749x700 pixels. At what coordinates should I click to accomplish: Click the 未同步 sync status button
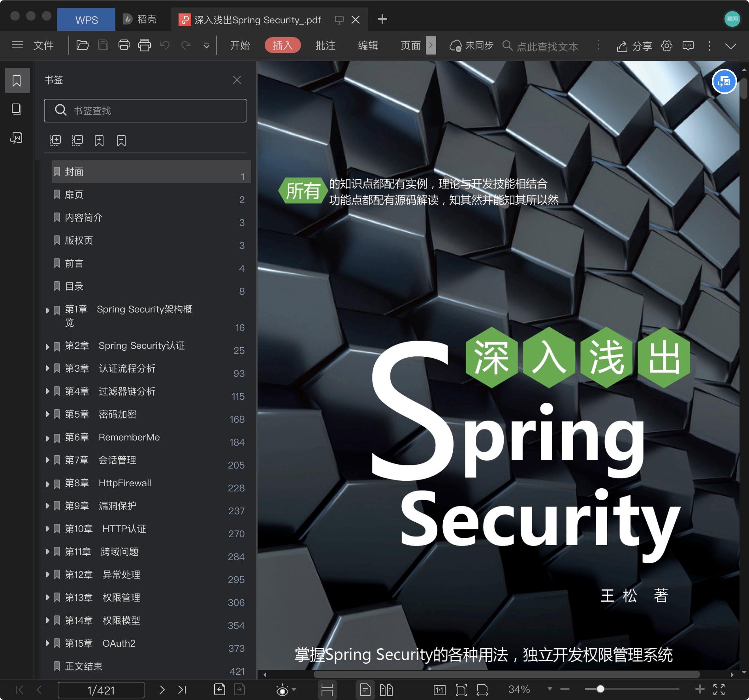[471, 46]
